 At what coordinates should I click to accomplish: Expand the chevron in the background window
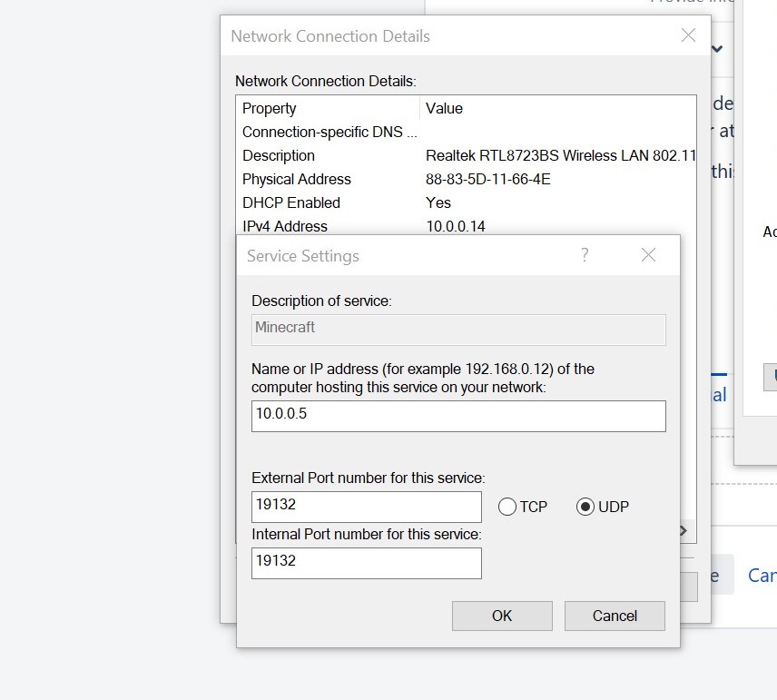click(x=717, y=49)
